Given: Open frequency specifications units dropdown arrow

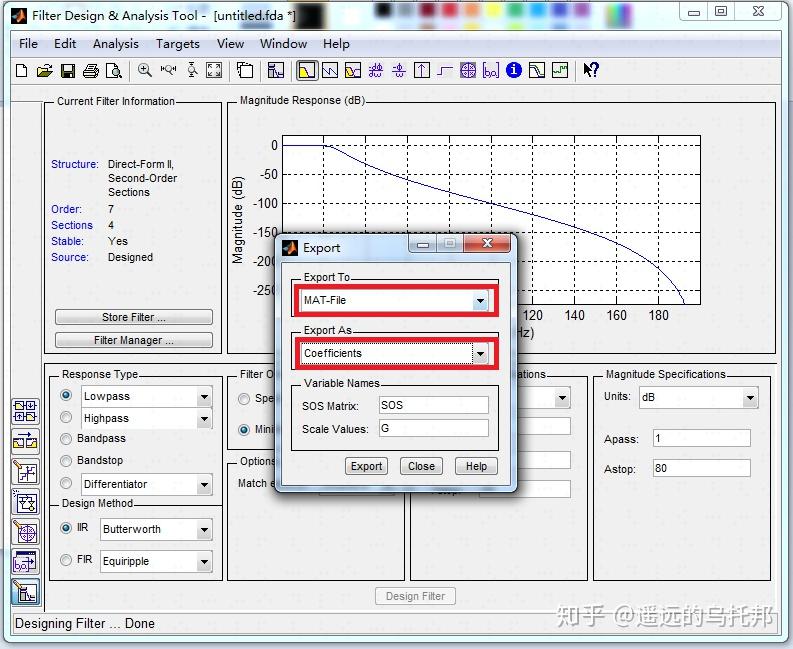Looking at the screenshot, I should (x=562, y=398).
